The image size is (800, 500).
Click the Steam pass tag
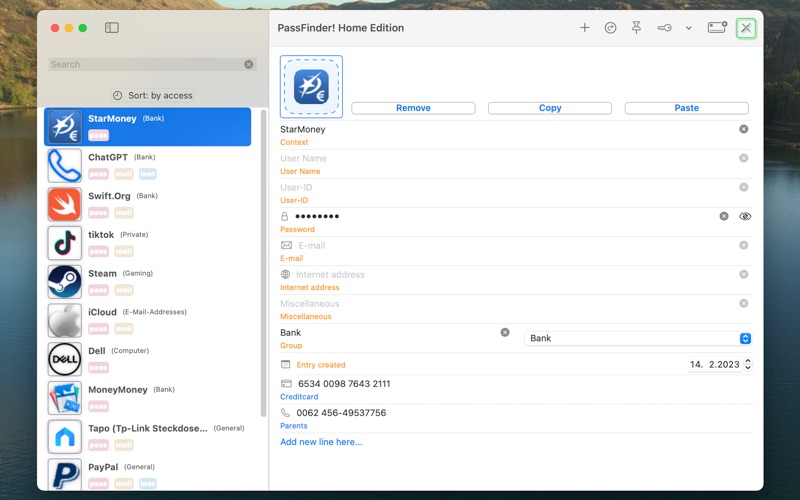coord(98,290)
